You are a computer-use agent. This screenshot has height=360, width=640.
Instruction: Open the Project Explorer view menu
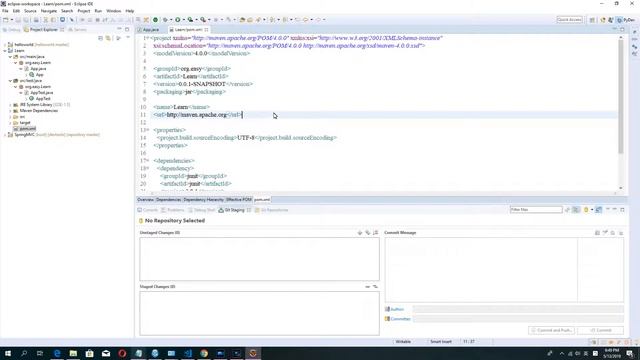pos(128,38)
